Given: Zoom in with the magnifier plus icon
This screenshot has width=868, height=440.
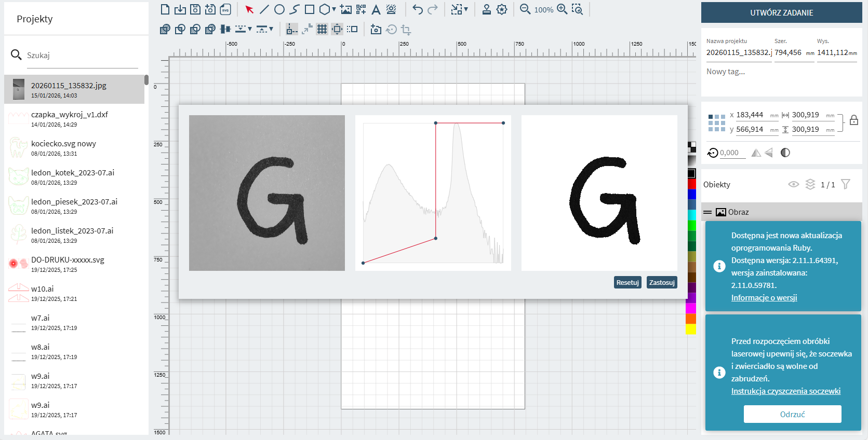Looking at the screenshot, I should 562,9.
